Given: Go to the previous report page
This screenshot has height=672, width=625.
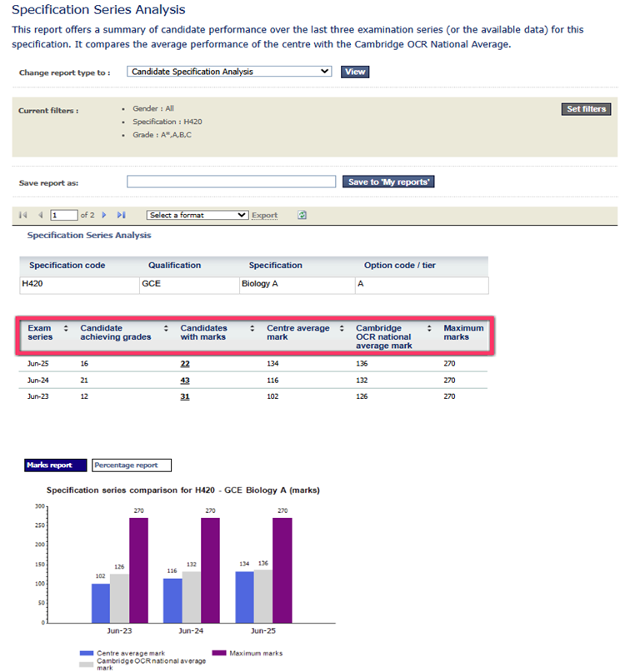Looking at the screenshot, I should click(39, 215).
